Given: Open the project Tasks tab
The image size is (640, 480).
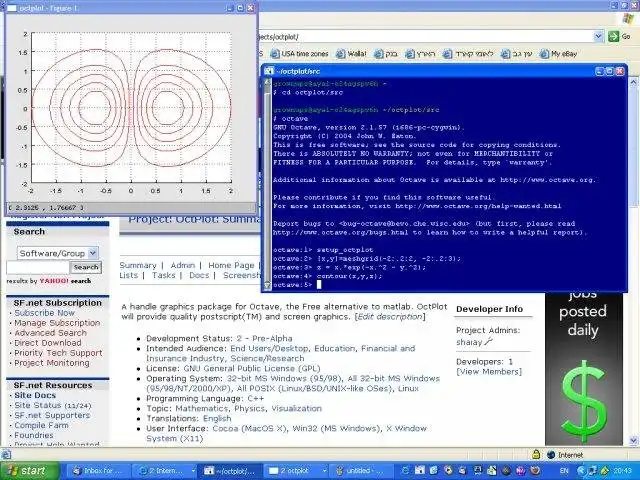Looking at the screenshot, I should pyautogui.click(x=163, y=276).
